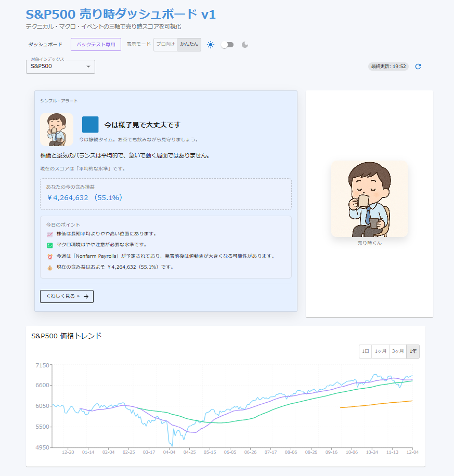
Task: Open the 対象インデックス S&P500 dropdown
Action: (60, 67)
